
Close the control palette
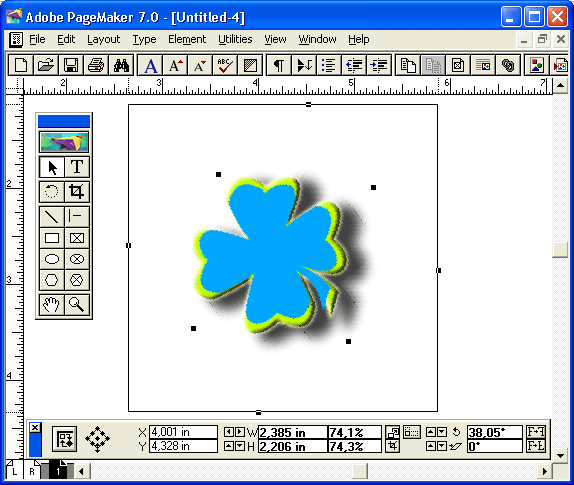(x=35, y=428)
